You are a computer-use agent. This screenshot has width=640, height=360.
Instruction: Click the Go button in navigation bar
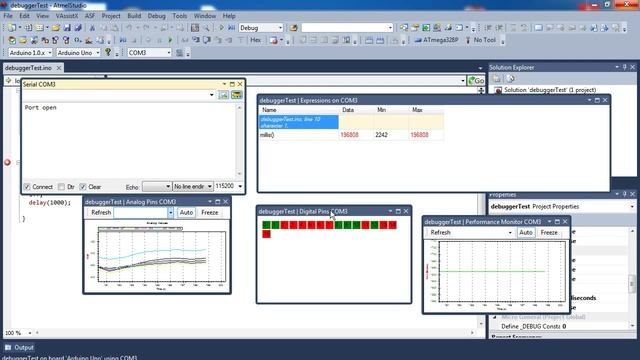pos(476,80)
